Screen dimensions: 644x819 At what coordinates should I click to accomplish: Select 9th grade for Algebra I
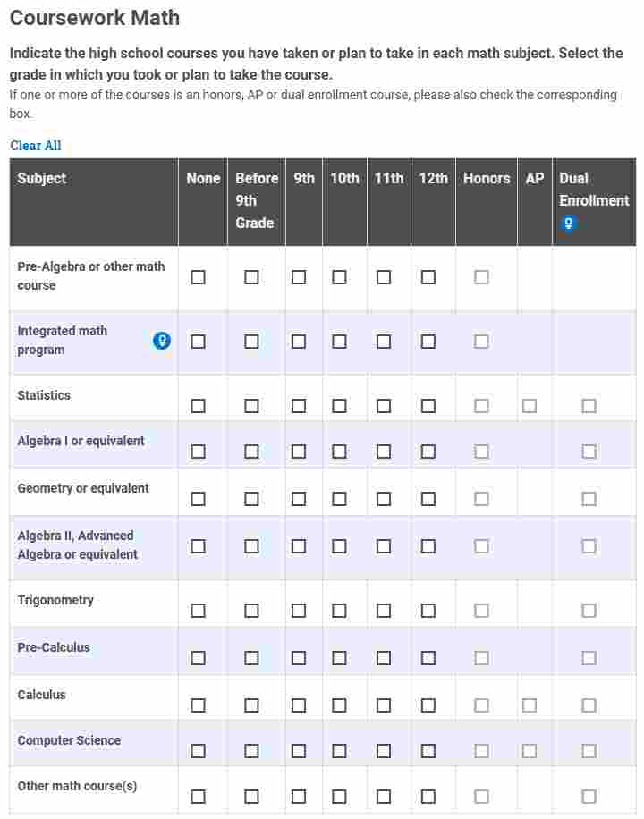tap(299, 452)
